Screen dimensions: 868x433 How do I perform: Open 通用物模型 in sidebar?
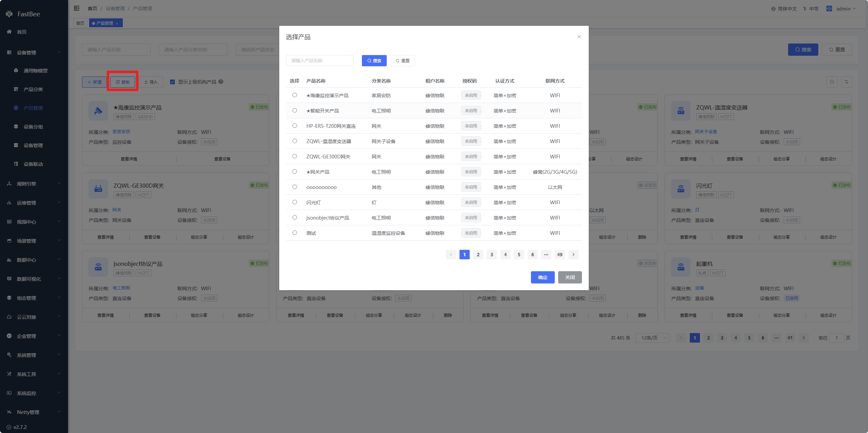click(x=34, y=71)
